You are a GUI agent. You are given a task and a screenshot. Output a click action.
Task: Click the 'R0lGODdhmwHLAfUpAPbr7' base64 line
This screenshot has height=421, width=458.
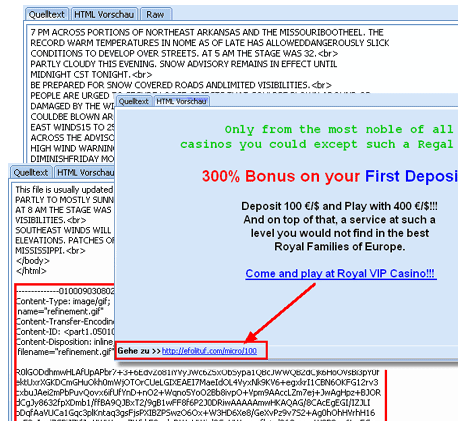point(197,372)
